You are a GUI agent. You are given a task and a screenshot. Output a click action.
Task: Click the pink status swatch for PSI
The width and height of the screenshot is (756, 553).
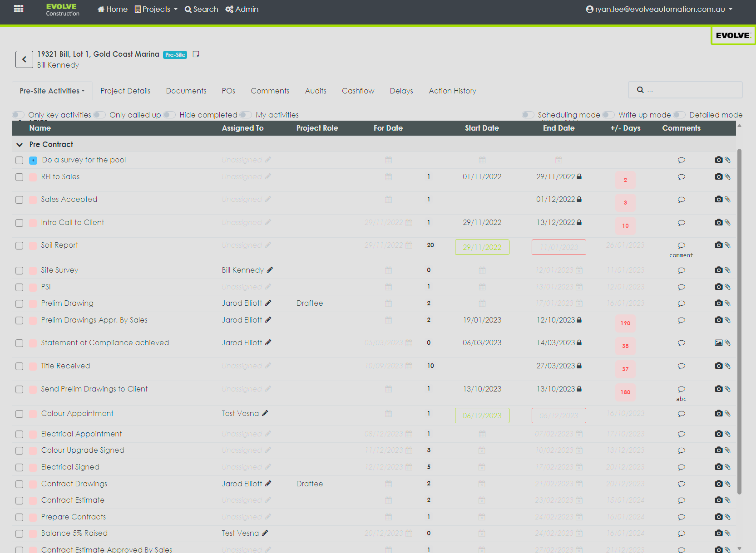point(33,287)
